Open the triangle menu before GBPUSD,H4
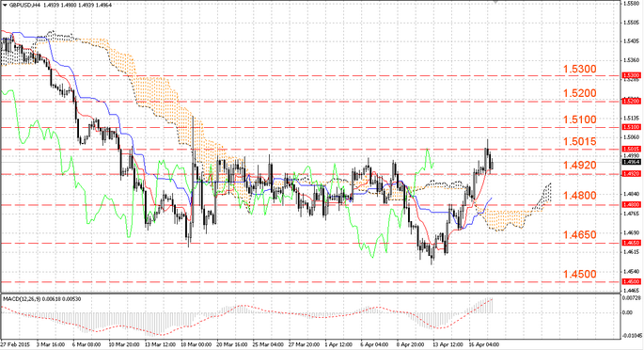Screen dimensions: 644x350 tap(5, 5)
